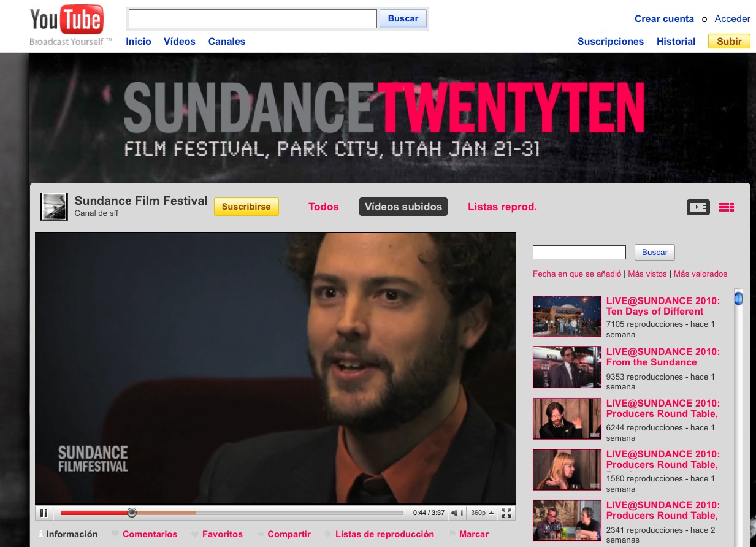Viewport: 756px width, 547px height.
Task: Switch to grid view icon
Action: pos(727,207)
